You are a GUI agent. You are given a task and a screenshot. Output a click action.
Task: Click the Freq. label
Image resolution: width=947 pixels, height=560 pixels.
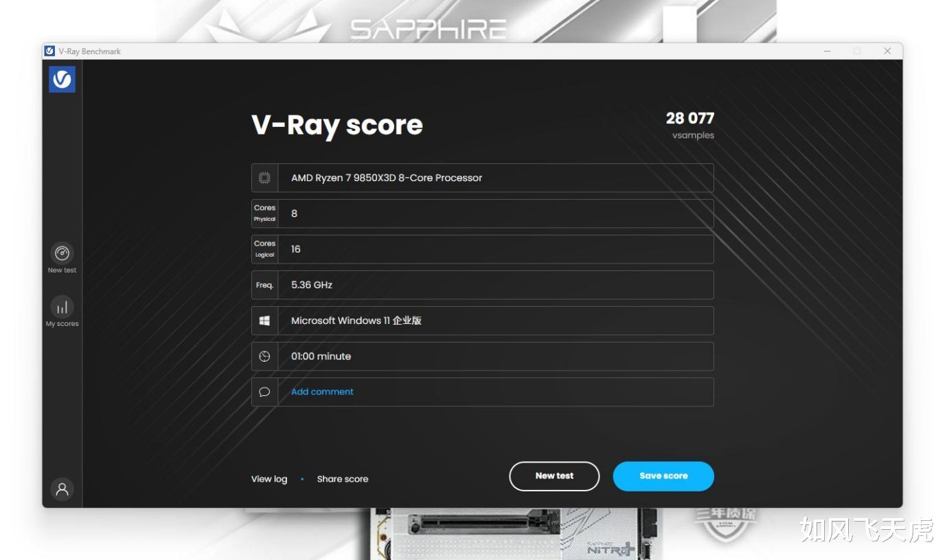click(264, 285)
